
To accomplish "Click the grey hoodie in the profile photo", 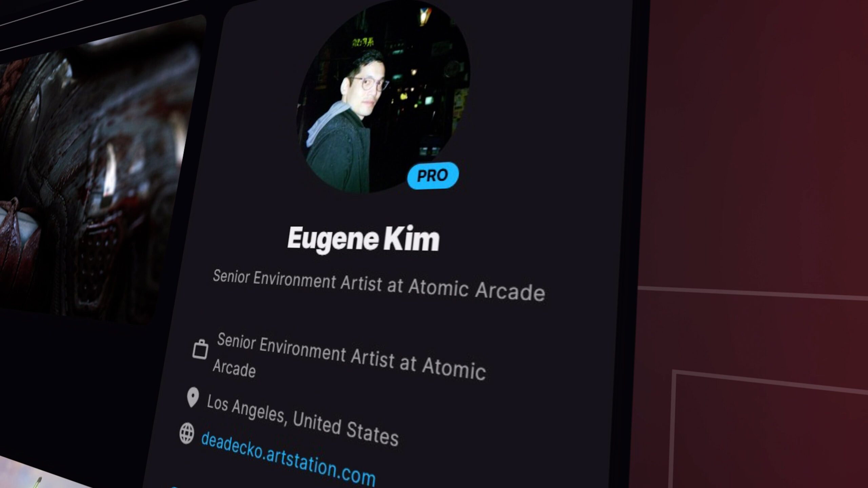I will click(325, 120).
